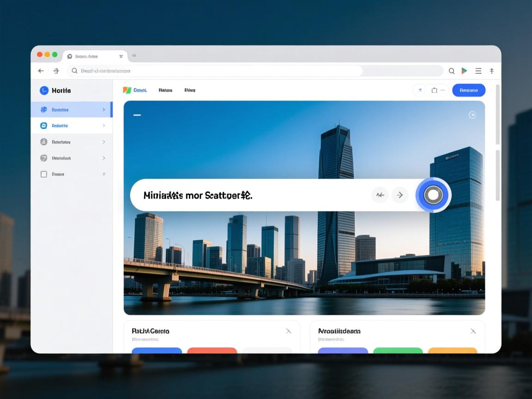Select the third text tab in page header
Screen dimensions: 532x399
click(190, 90)
